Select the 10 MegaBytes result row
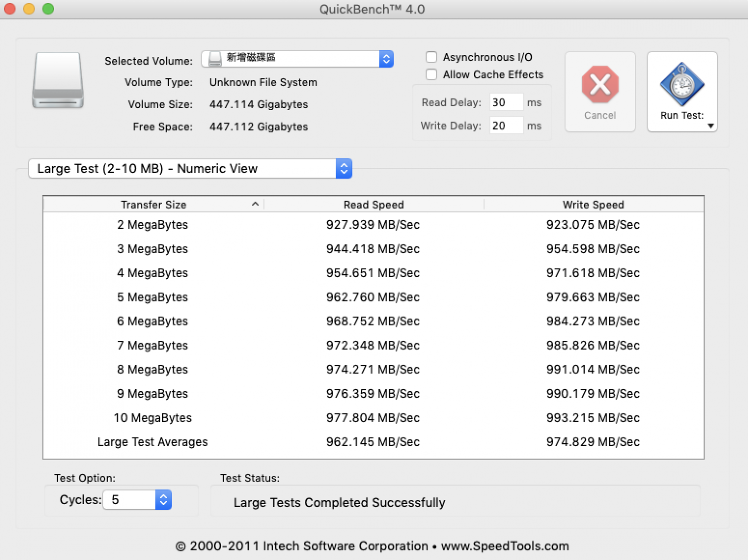The width and height of the screenshot is (748, 560). tap(373, 418)
